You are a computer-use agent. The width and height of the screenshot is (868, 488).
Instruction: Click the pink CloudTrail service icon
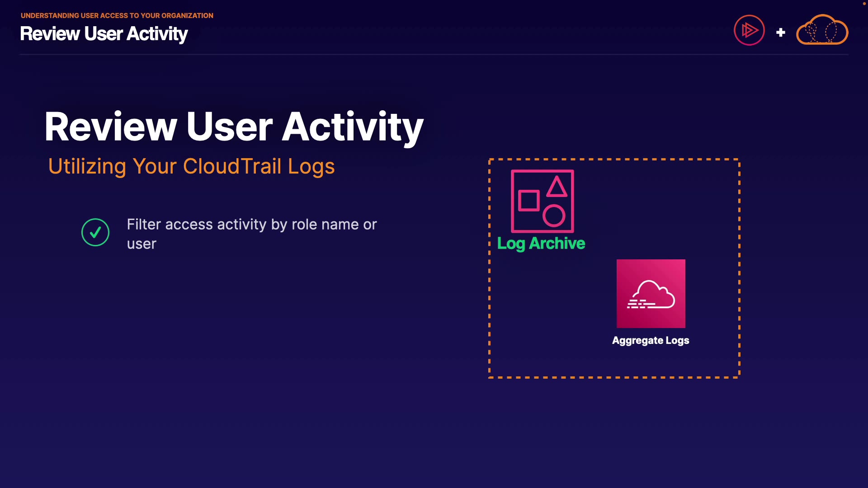[x=651, y=293]
